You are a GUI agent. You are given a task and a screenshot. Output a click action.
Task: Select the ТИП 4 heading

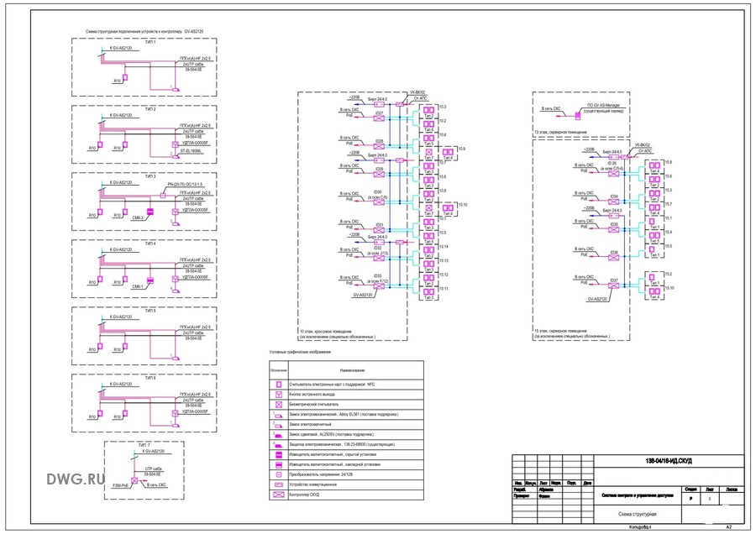click(150, 243)
